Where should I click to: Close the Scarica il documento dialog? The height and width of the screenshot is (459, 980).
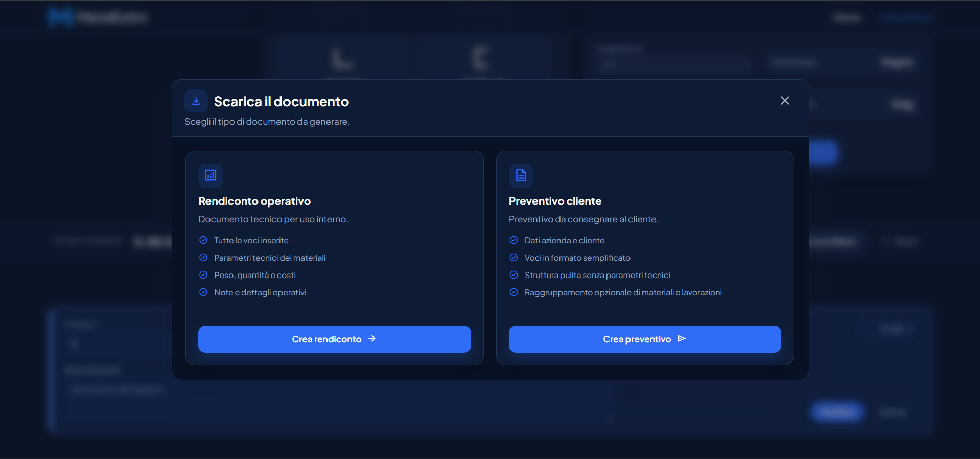[785, 101]
